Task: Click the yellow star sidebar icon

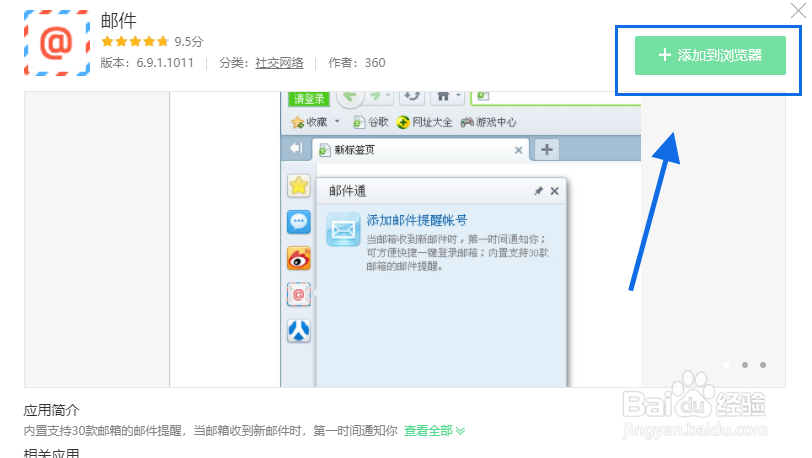Action: [299, 185]
